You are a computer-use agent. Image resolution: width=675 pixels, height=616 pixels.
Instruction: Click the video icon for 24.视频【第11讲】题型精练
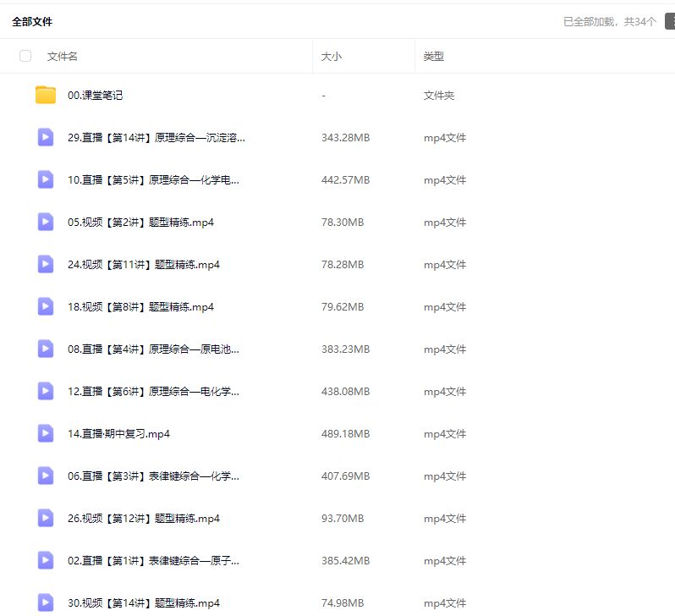tap(46, 264)
